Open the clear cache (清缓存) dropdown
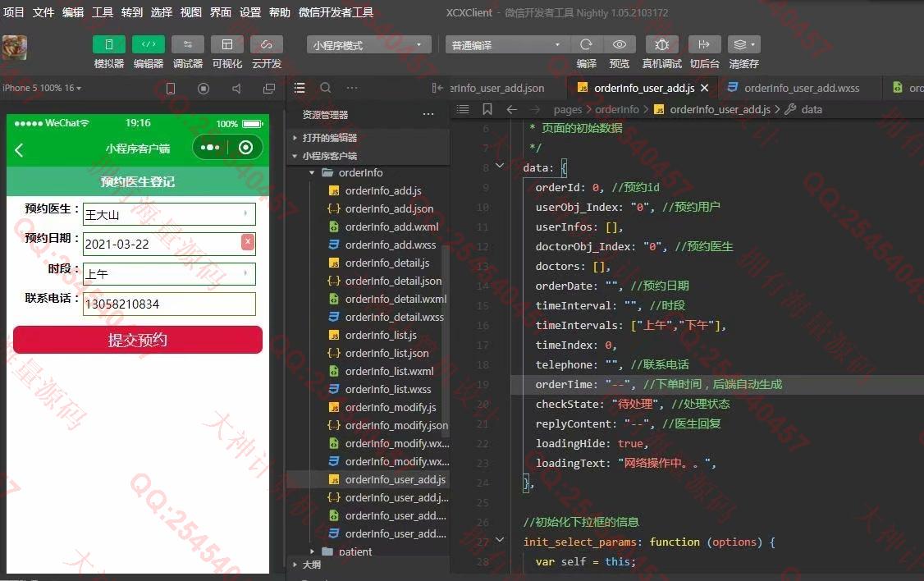 (x=744, y=45)
